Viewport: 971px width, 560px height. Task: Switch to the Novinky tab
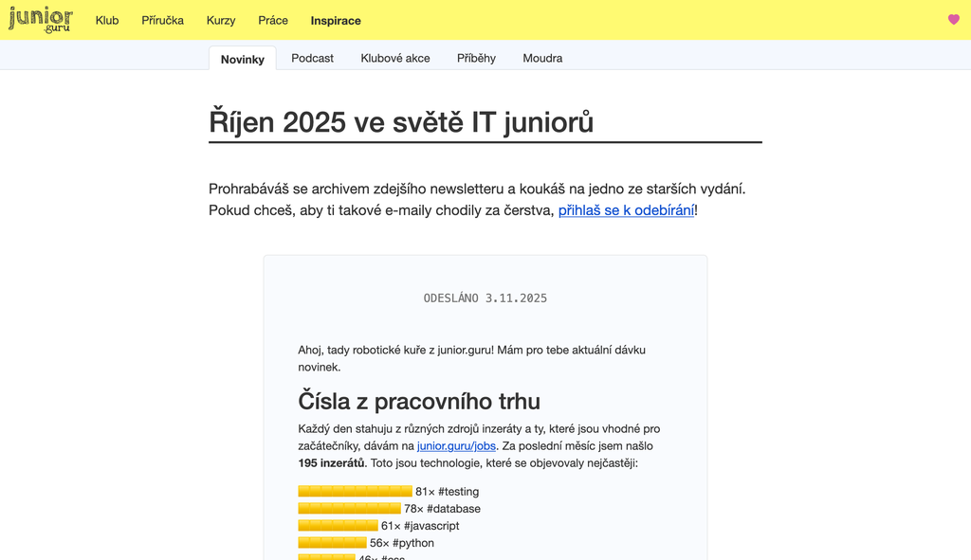(x=243, y=59)
